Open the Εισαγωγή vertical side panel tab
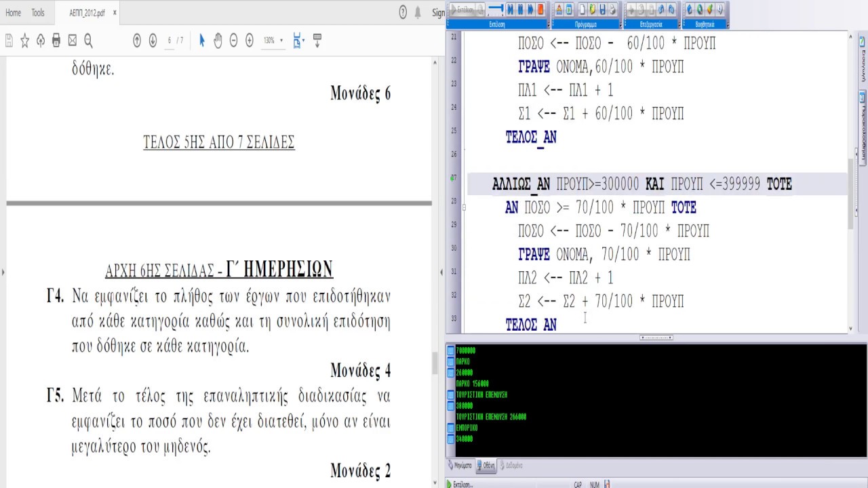This screenshot has height=488, width=868. 863,60
